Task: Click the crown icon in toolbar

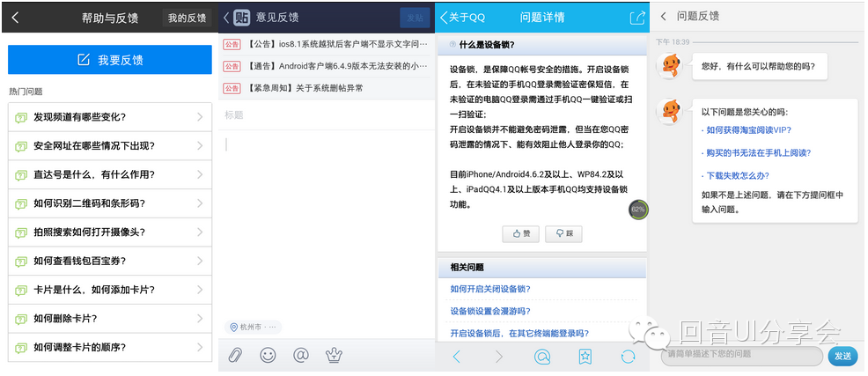Action: tap(334, 355)
